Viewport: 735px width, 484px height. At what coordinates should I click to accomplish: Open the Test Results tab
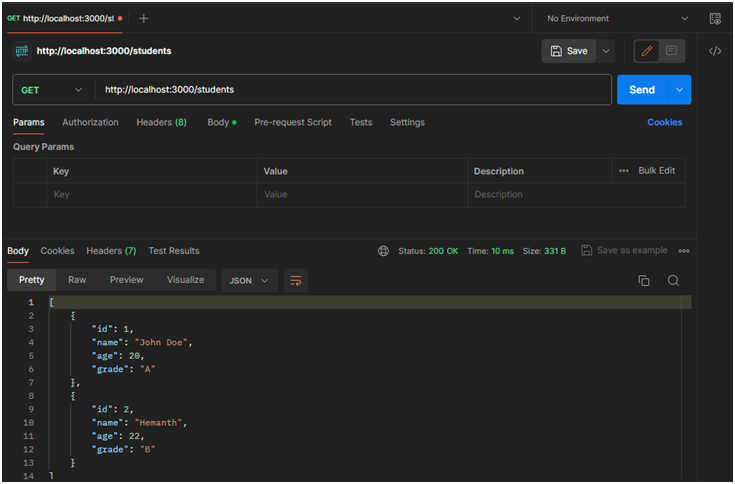coord(174,251)
